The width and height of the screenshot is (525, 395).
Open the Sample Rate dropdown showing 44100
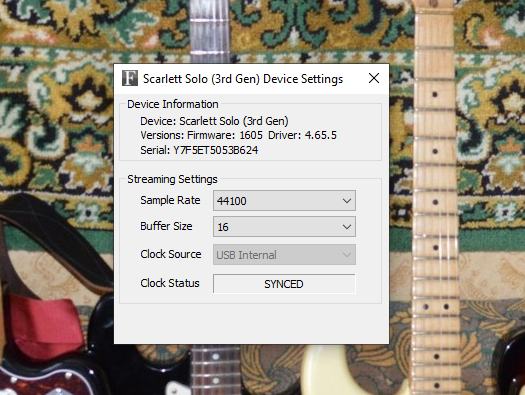(284, 201)
